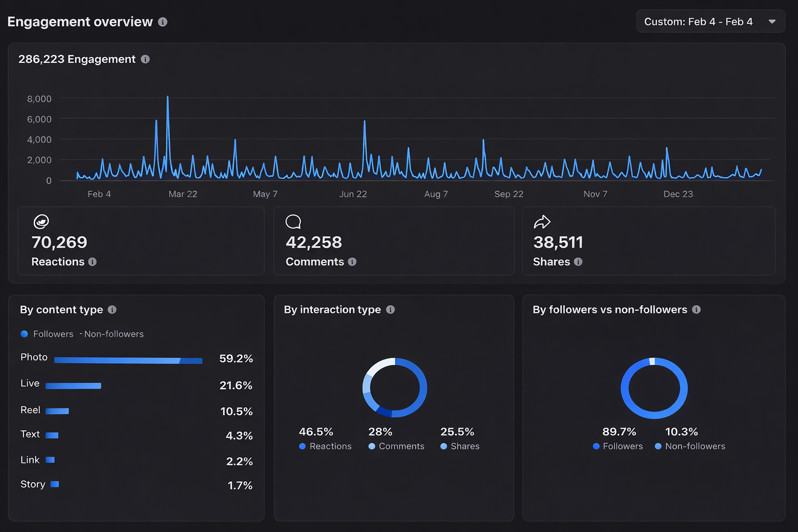Click the info icon next to 286,223 Engagement
This screenshot has height=532, width=798.
[x=145, y=59]
